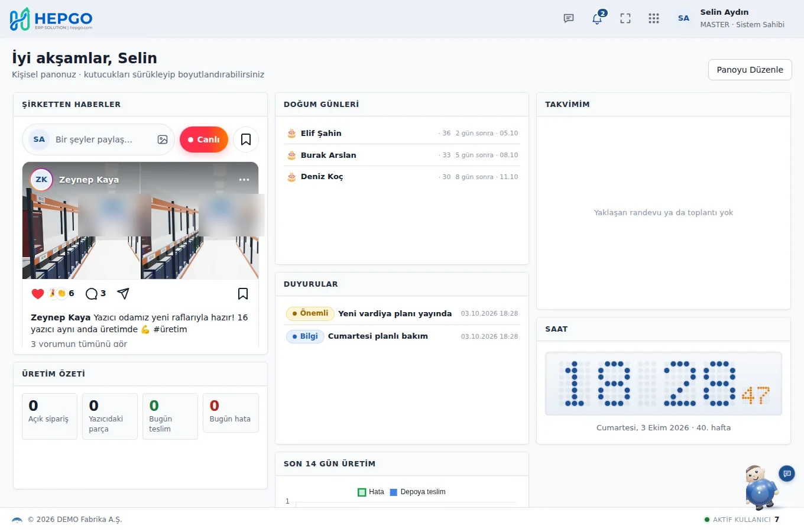Toggle the Hata series in chart legend
The image size is (804, 532).
pos(371,492)
